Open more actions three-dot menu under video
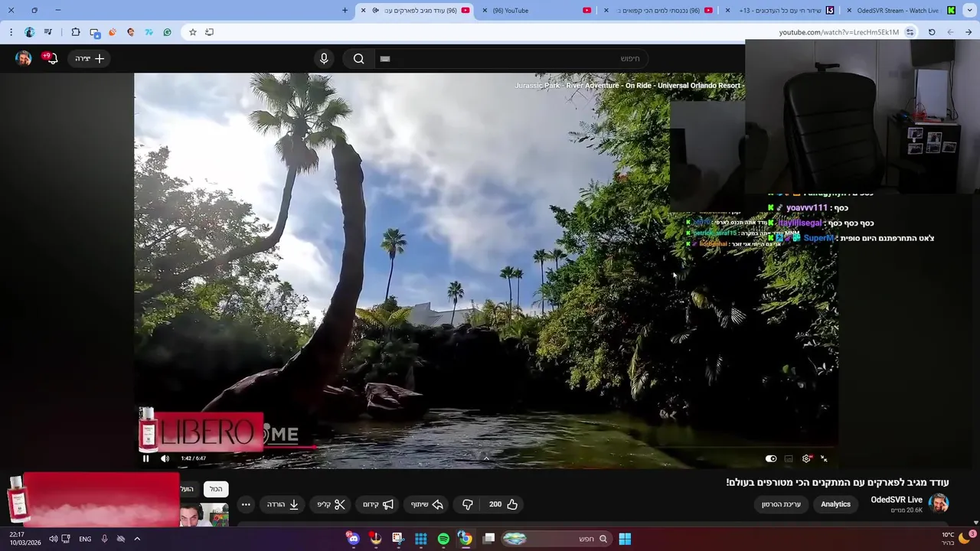Screen dimensions: 980x551 tap(246, 504)
